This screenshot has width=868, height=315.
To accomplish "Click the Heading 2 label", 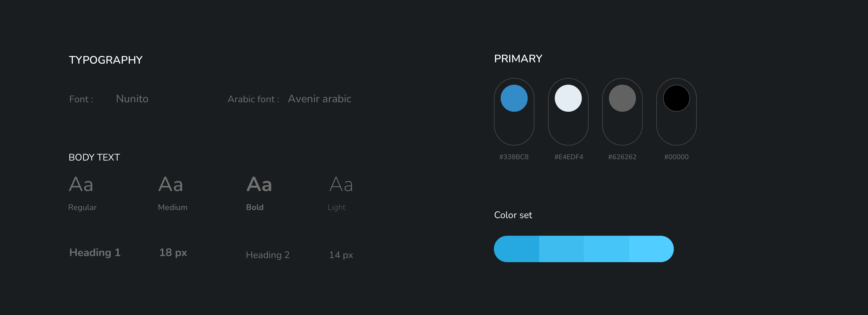I will 267,255.
